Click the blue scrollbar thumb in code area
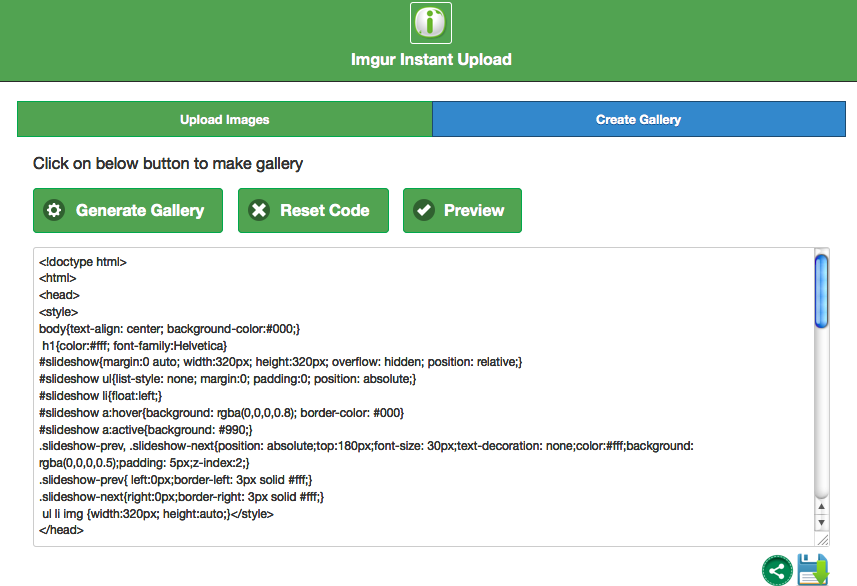857x586 pixels. [822, 290]
